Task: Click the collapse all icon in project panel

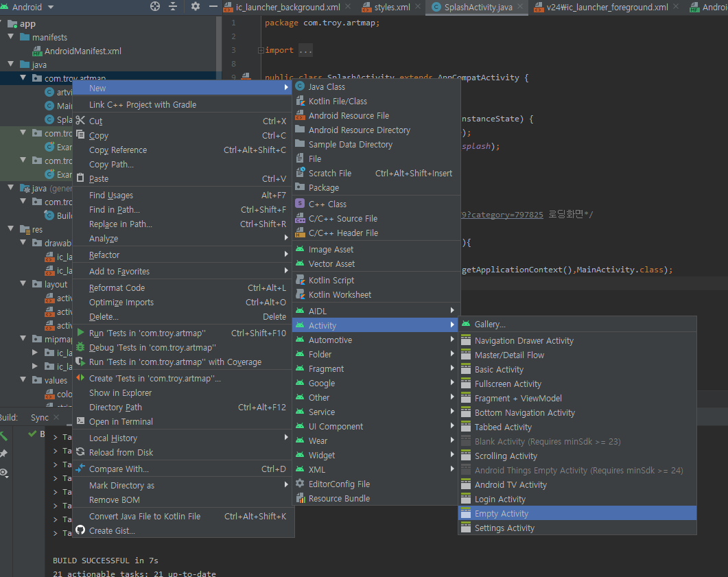Action: click(x=173, y=6)
